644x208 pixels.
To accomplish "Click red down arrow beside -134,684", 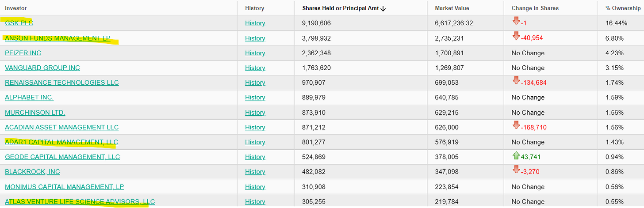I will [x=516, y=81].
